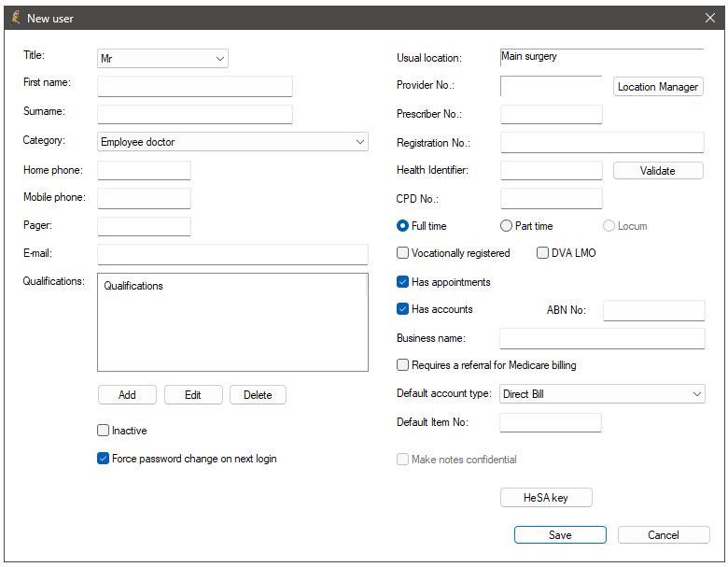Click the Mobile phone field
The image size is (728, 567).
coord(144,198)
